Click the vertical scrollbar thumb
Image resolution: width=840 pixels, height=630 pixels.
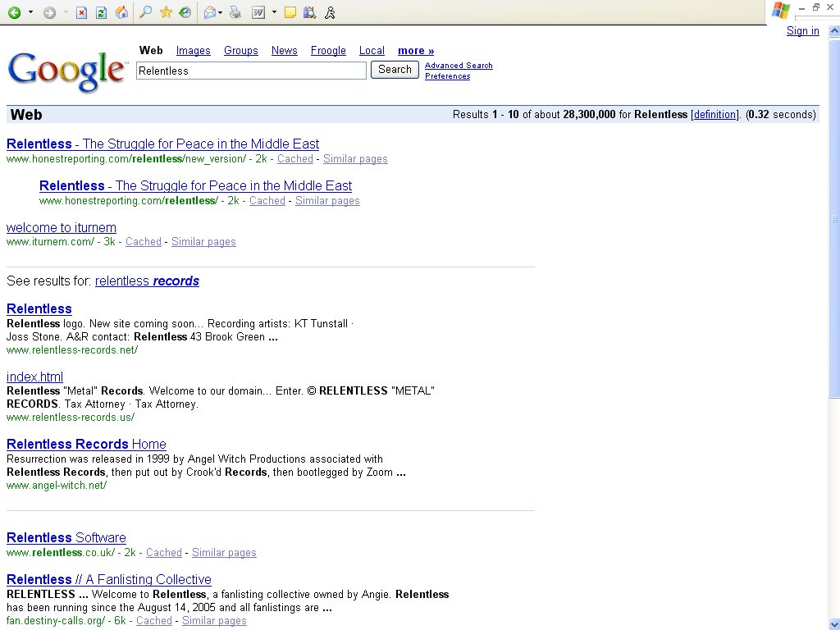pos(834,218)
